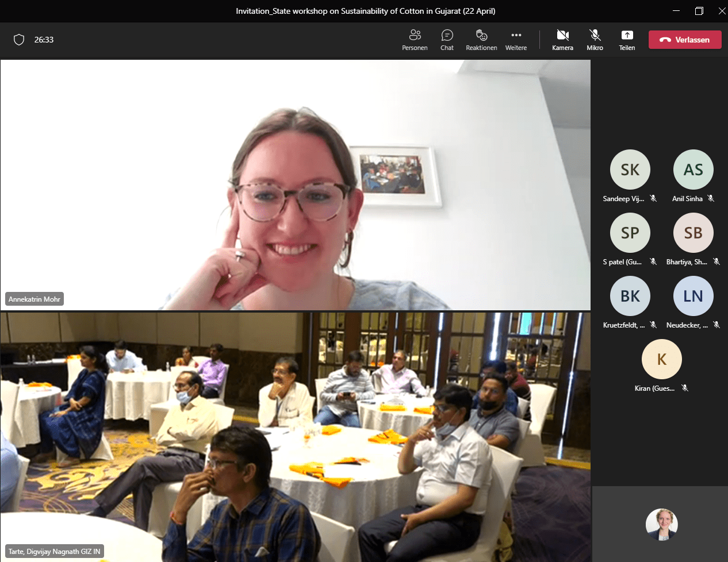
Task: Select the K avatar of Kiran
Action: coord(662,359)
